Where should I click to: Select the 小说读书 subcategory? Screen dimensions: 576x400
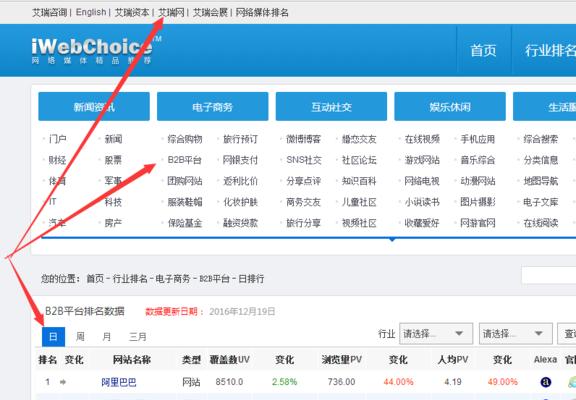coord(422,202)
